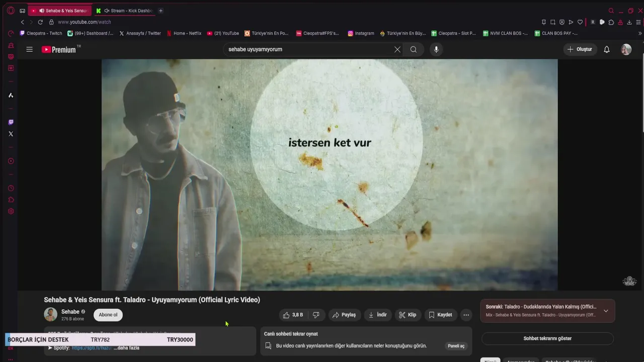Open the Opera main menu logo
Screen dimensions: 644x362
(11, 11)
